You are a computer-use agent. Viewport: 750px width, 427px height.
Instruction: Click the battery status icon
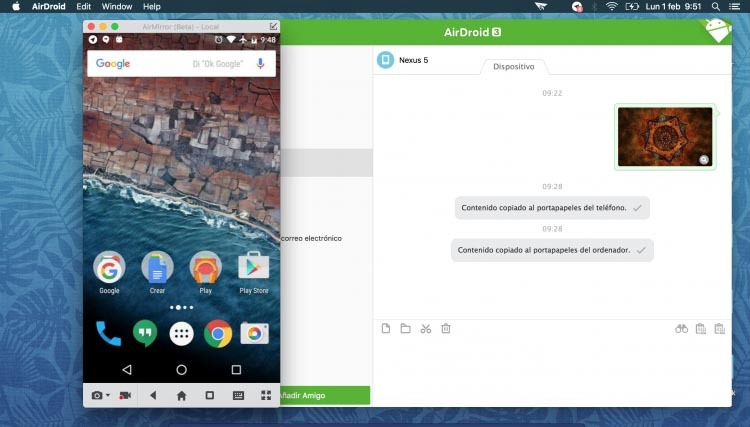tap(632, 7)
